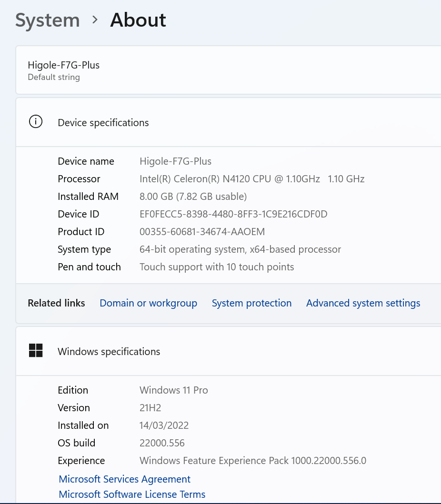This screenshot has width=441, height=504.
Task: Click the 'Installed RAM' label
Action: click(88, 197)
